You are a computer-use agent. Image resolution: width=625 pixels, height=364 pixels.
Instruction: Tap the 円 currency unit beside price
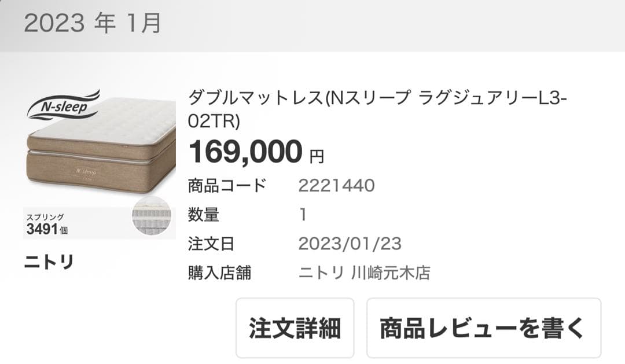(x=317, y=156)
